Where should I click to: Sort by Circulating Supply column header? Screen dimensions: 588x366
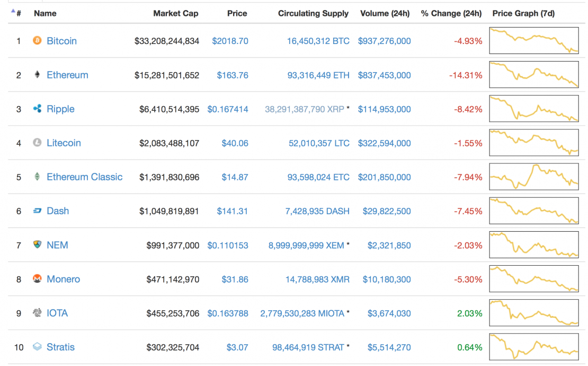point(313,13)
